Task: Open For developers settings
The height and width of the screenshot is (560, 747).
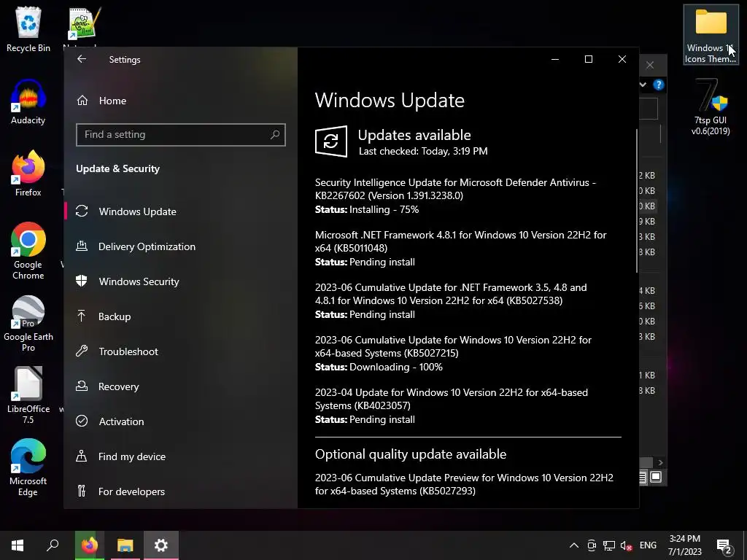Action: pyautogui.click(x=131, y=491)
